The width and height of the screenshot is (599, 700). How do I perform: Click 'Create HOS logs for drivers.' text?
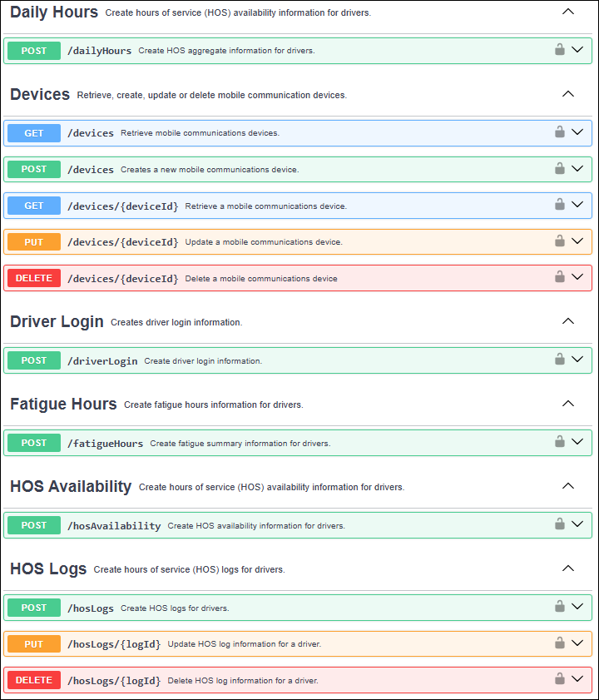[175, 608]
